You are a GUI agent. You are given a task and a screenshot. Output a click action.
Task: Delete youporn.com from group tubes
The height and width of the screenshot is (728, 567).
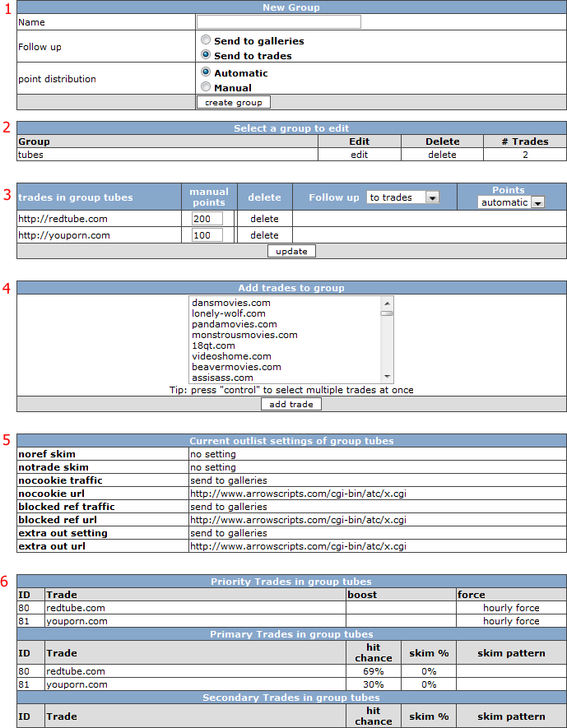(264, 235)
